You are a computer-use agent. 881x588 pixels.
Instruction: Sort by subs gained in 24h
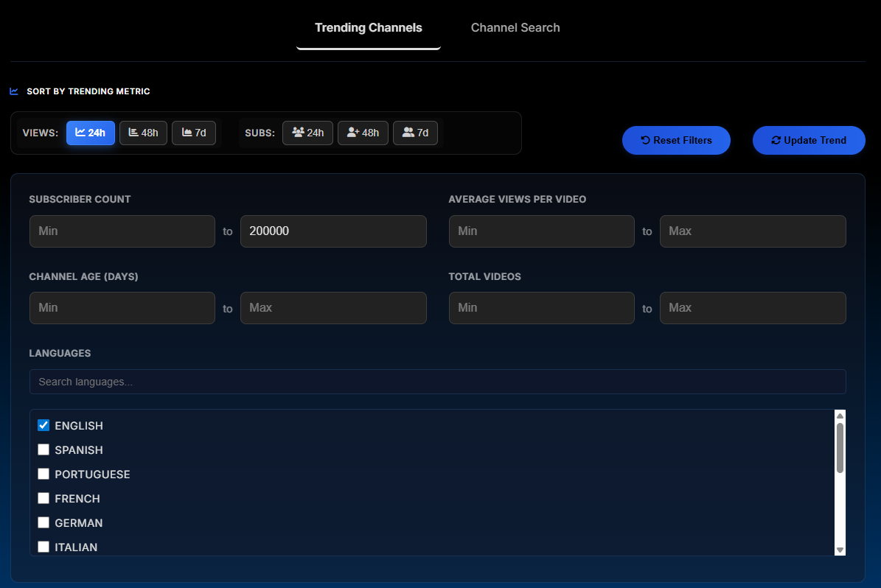pyautogui.click(x=308, y=133)
